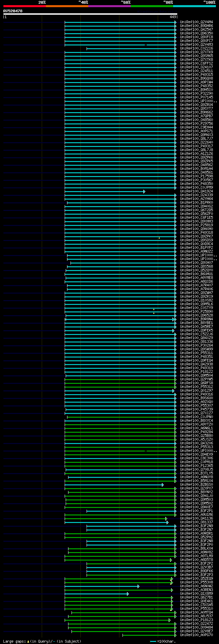
Task: Click the purple ~60% identity legend bar
Action: click(x=109, y=6)
